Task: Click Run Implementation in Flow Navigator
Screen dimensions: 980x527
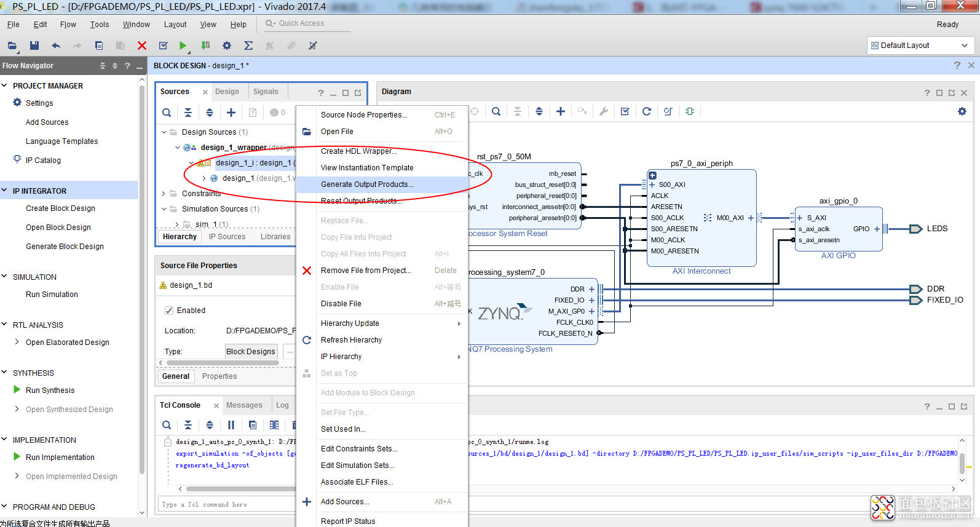Action: [60, 458]
